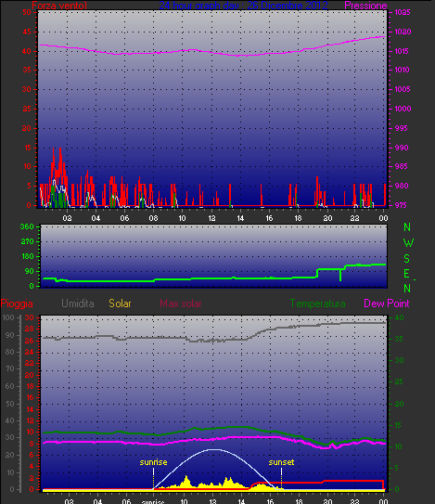This screenshot has height=504, width=435.
Task: Click green temperature axis value 40
Action: [399, 317]
